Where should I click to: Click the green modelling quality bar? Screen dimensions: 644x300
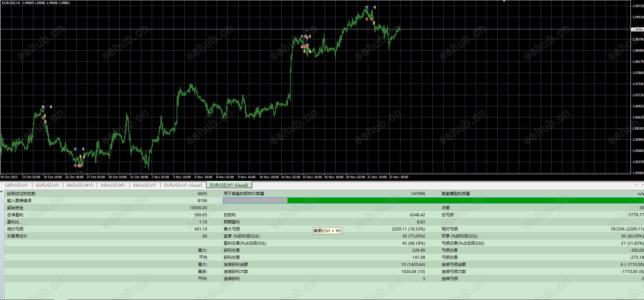pos(466,200)
